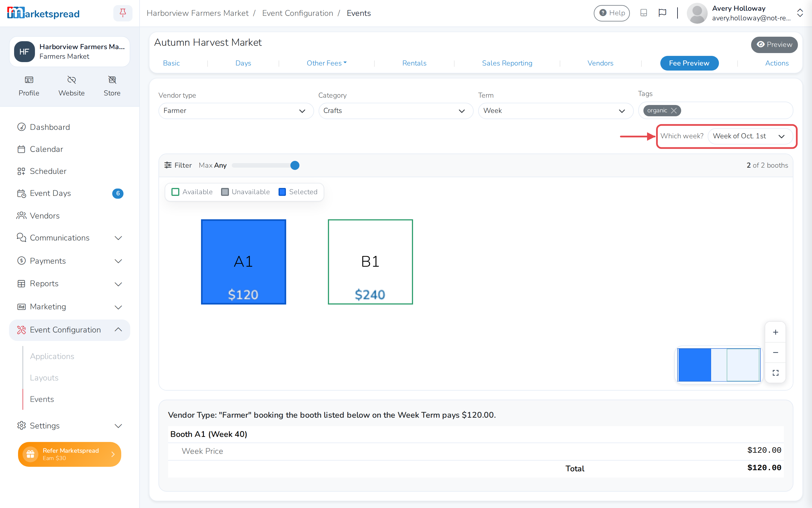The height and width of the screenshot is (508, 812).
Task: Open Vendors in sidebar
Action: pyautogui.click(x=69, y=216)
